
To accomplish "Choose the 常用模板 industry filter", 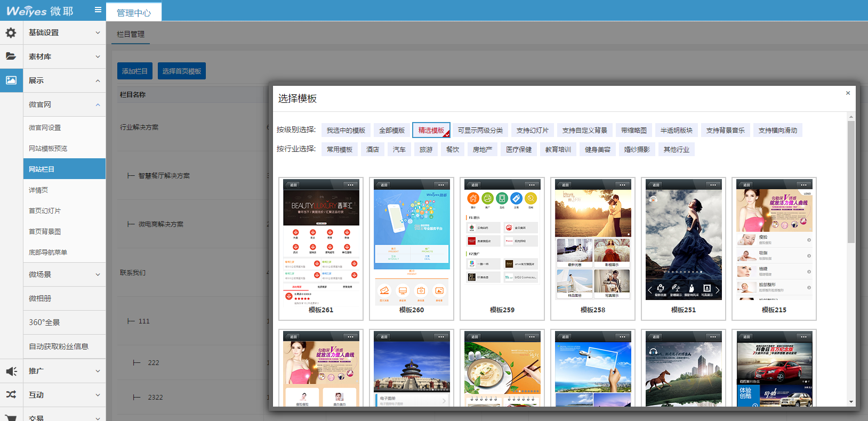I will tap(340, 149).
